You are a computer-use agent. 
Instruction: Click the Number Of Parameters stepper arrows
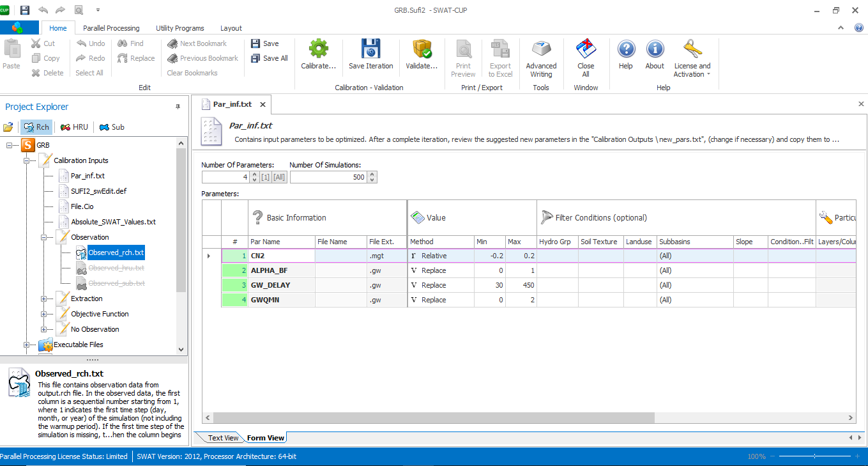254,177
